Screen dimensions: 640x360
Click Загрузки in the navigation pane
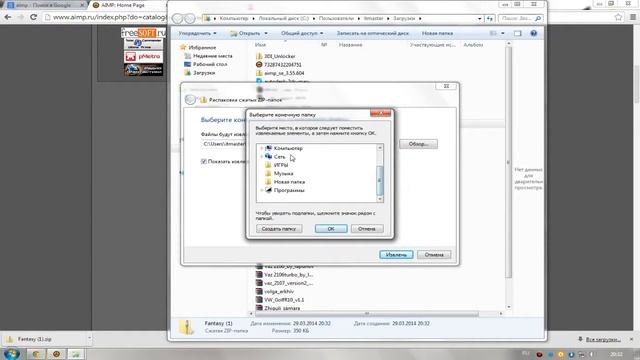[x=204, y=73]
